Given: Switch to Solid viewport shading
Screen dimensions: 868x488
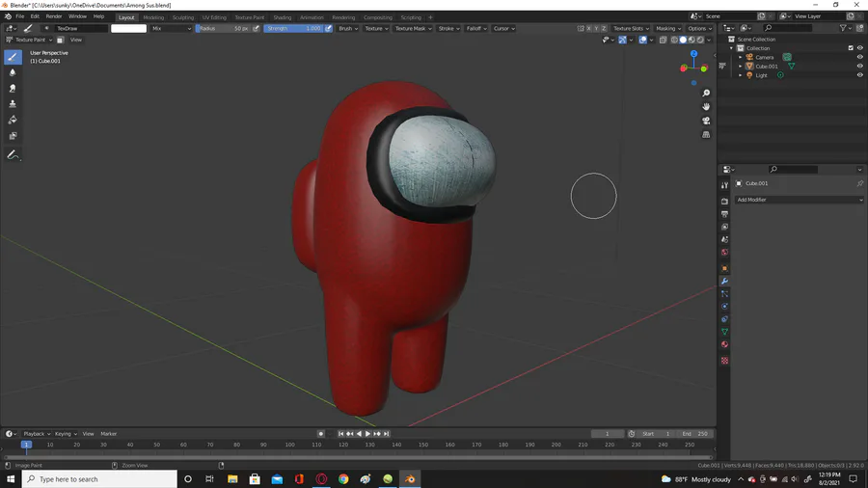Looking at the screenshot, I should coord(683,40).
